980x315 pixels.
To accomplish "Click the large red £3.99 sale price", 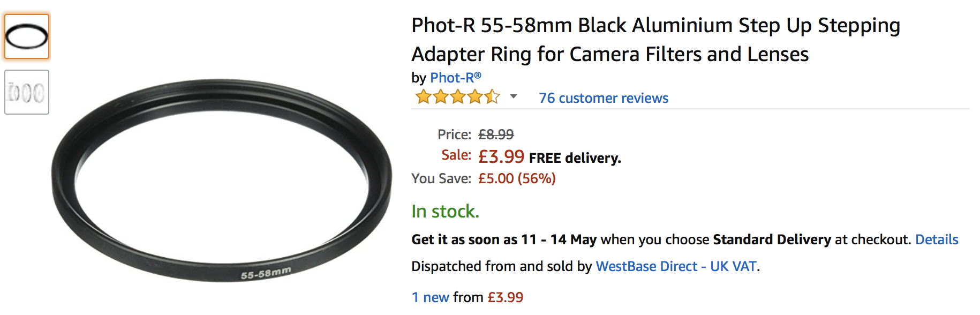I will [501, 156].
